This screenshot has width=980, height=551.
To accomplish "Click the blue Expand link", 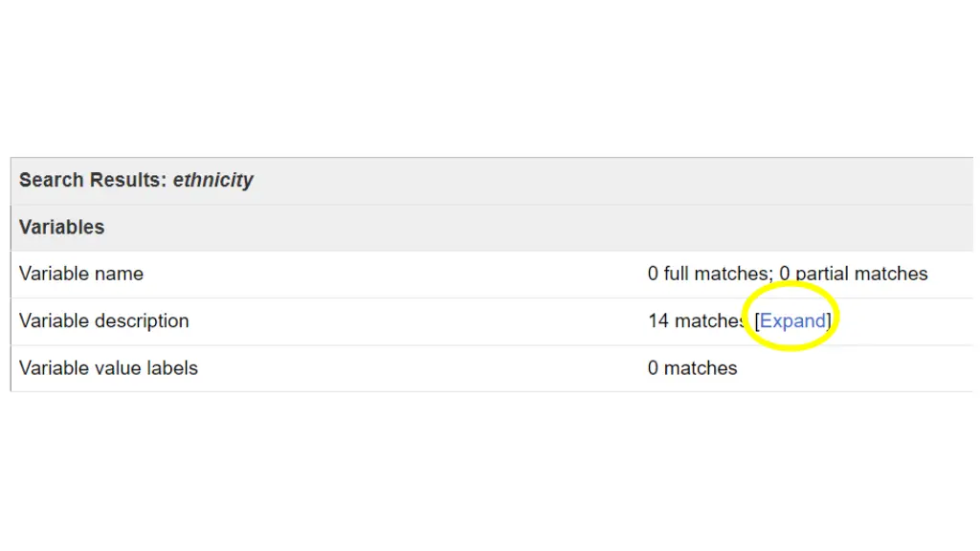I will (x=792, y=320).
